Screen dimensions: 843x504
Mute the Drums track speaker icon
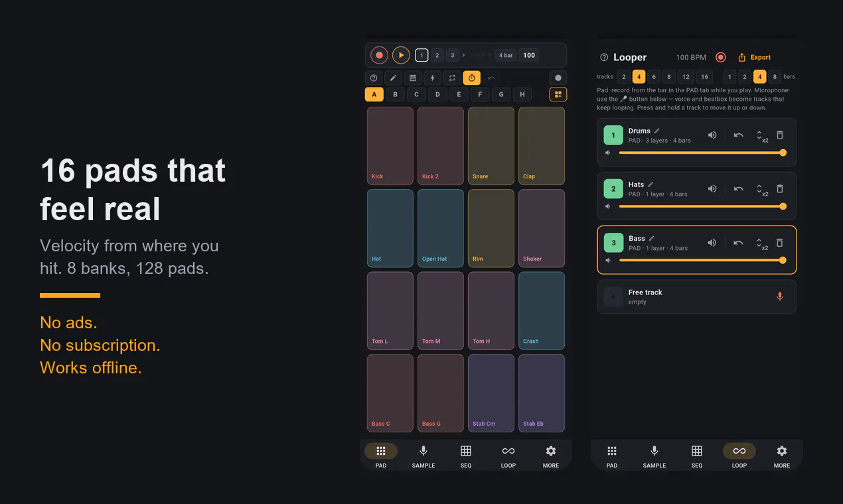pyautogui.click(x=712, y=135)
